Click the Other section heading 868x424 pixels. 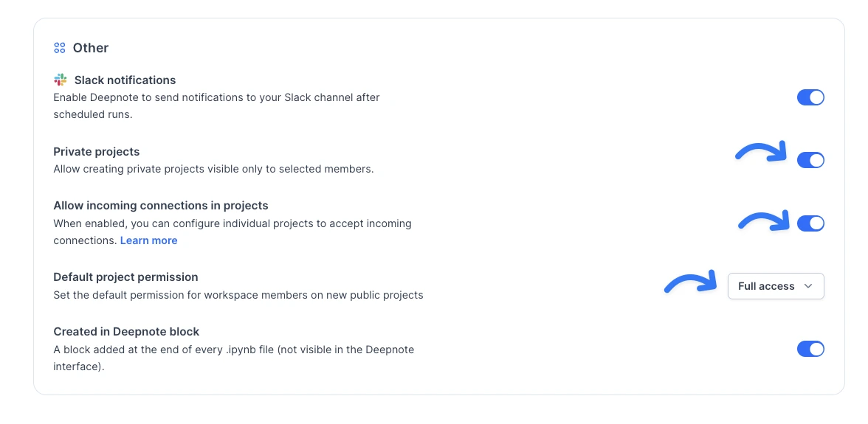click(x=91, y=48)
